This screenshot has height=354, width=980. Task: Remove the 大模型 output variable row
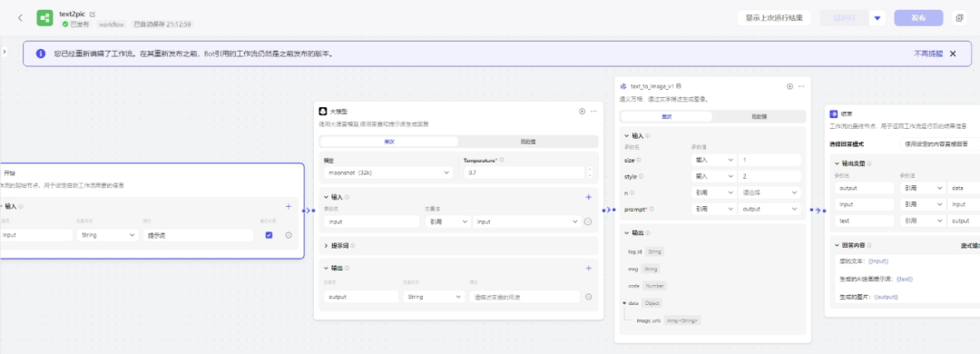coord(588,297)
